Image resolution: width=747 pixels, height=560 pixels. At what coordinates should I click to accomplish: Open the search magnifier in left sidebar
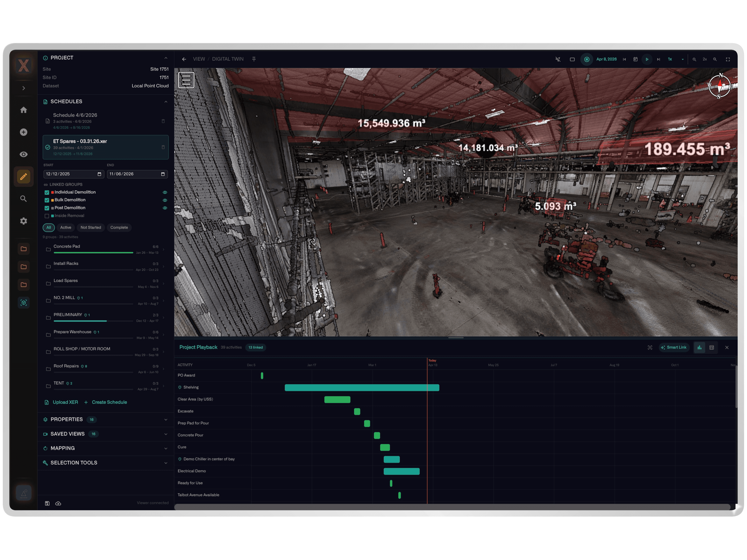point(23,199)
